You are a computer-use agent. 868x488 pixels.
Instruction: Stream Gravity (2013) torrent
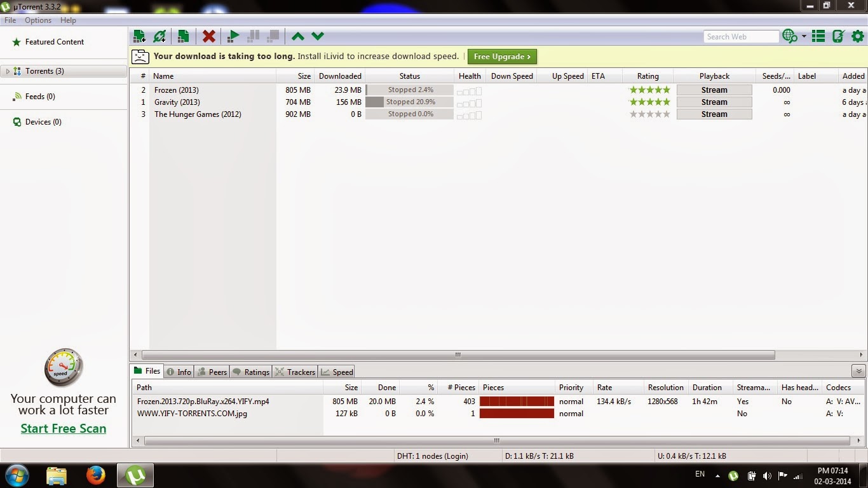pyautogui.click(x=714, y=102)
